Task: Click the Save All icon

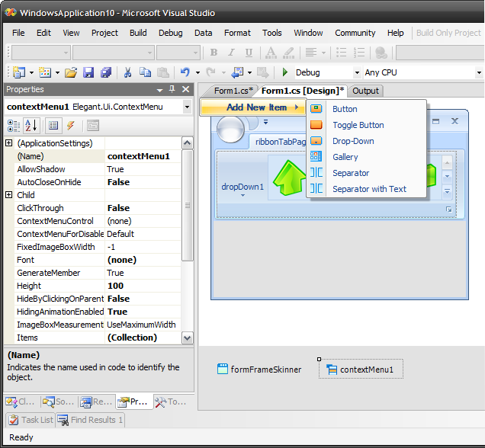Action: (x=106, y=72)
